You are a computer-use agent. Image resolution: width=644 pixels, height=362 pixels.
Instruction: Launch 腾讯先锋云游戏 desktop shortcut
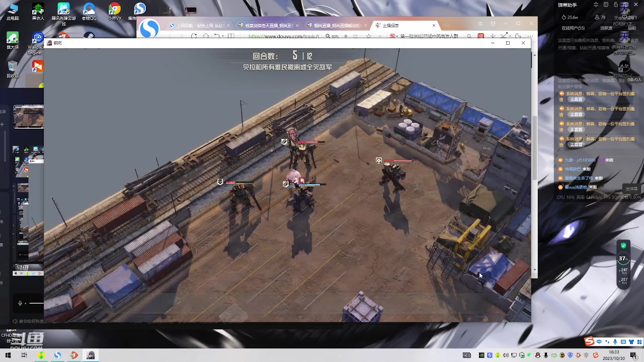[x=64, y=14]
